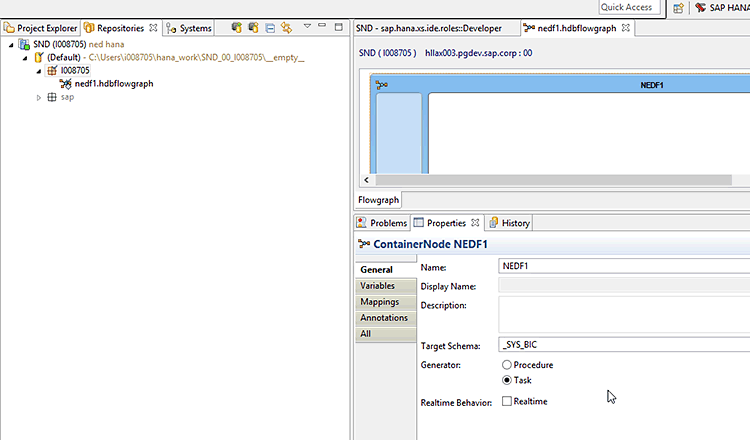Click the Open Perspective icon

pos(678,8)
